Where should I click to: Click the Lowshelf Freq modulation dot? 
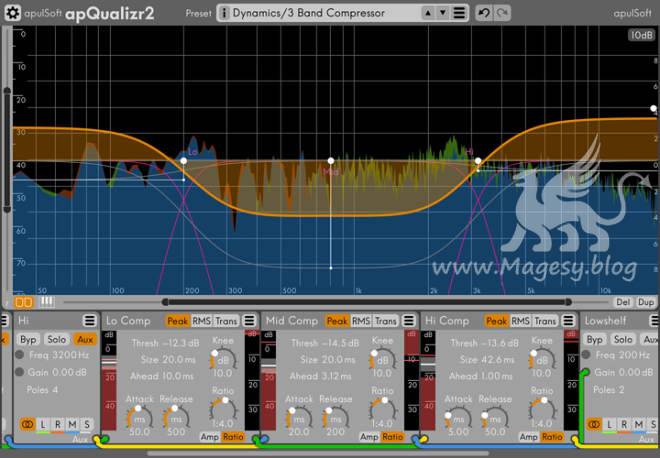(585, 355)
